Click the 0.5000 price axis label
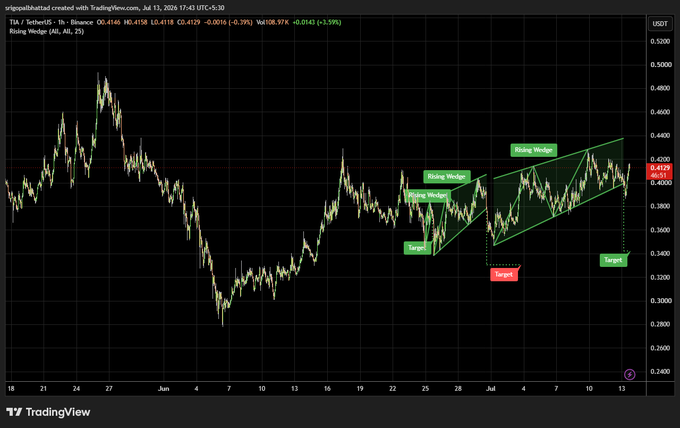Image resolution: width=680 pixels, height=428 pixels. click(660, 65)
